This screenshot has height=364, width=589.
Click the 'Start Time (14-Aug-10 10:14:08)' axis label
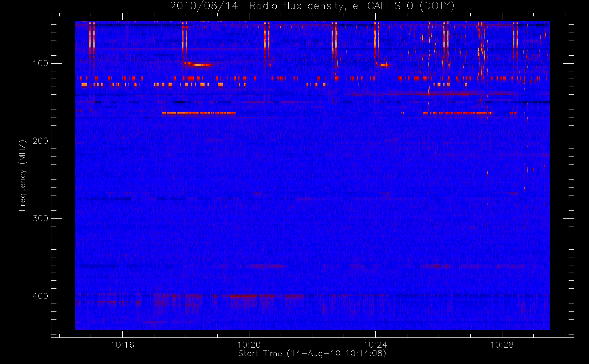(312, 353)
